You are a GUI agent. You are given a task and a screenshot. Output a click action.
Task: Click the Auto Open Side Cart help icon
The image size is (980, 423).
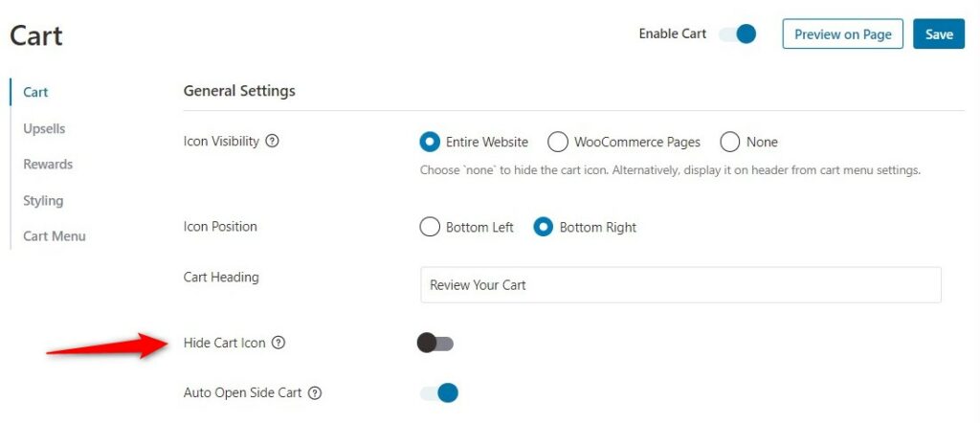pos(315,393)
